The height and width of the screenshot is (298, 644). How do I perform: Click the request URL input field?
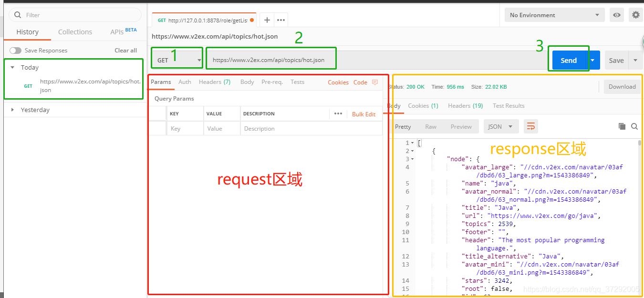377,61
